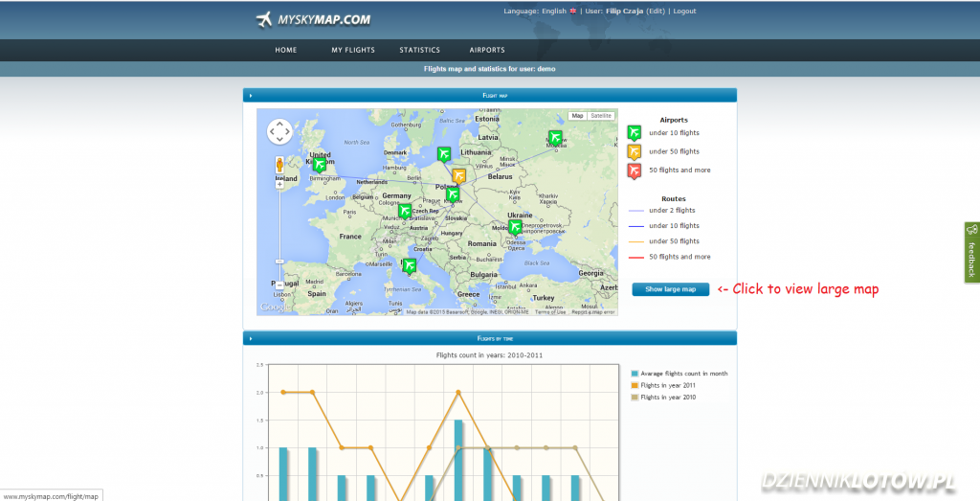980x501 pixels.
Task: Switch map to Satellite view
Action: coord(601,116)
